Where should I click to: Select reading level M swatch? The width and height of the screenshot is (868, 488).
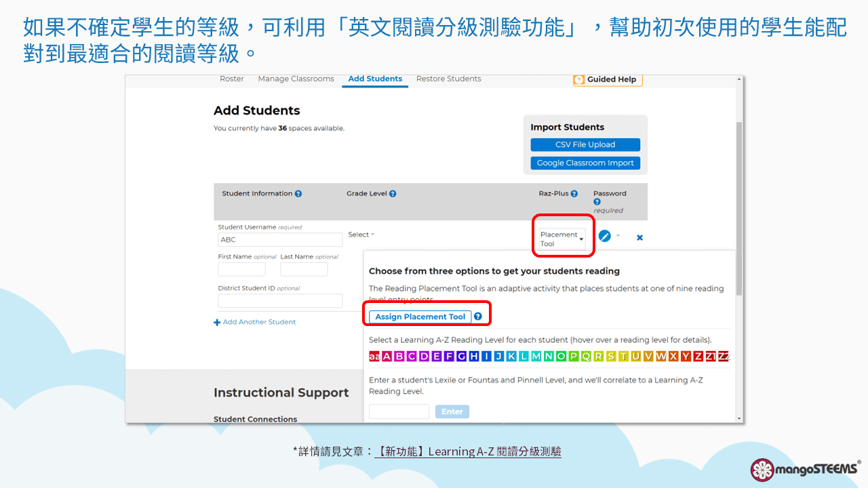click(536, 356)
